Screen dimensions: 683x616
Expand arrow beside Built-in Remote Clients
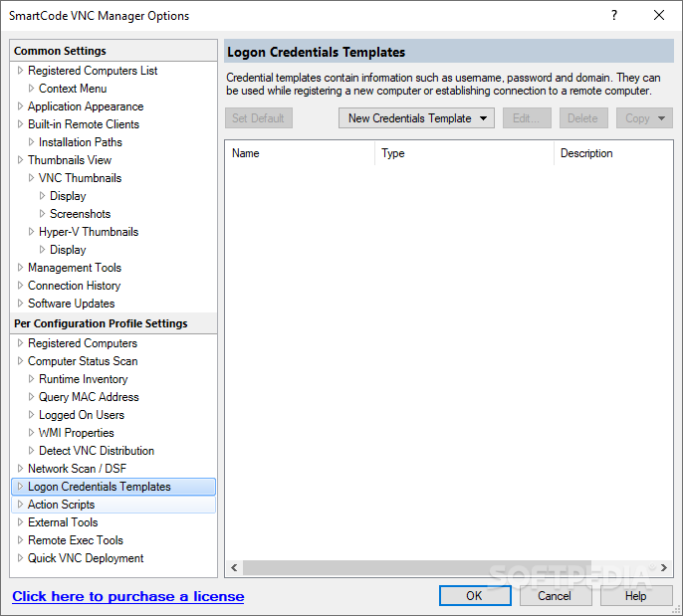tap(20, 123)
